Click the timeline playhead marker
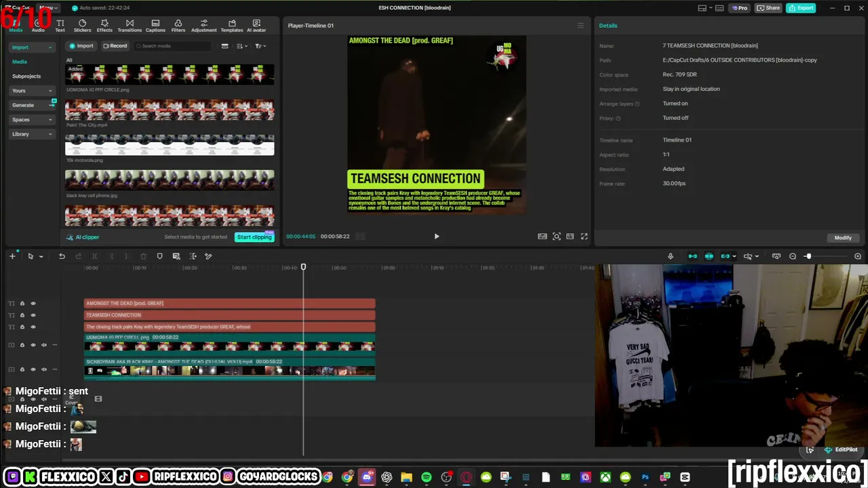 [303, 267]
